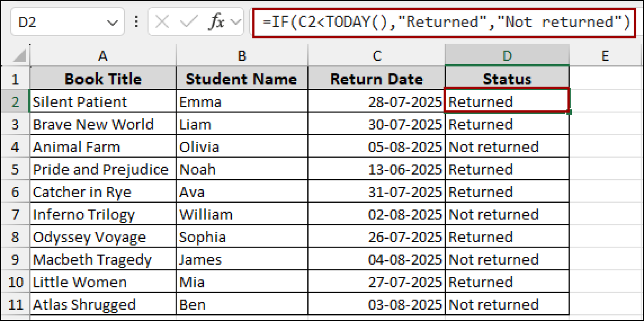The width and height of the screenshot is (644, 321).
Task: Select cell containing Silent Patient
Action: pyautogui.click(x=103, y=102)
